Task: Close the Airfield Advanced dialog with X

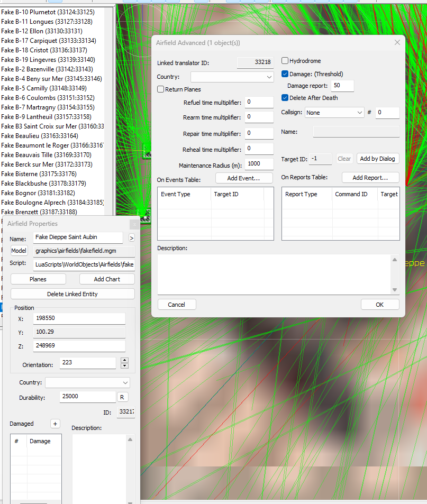Action: [x=397, y=42]
